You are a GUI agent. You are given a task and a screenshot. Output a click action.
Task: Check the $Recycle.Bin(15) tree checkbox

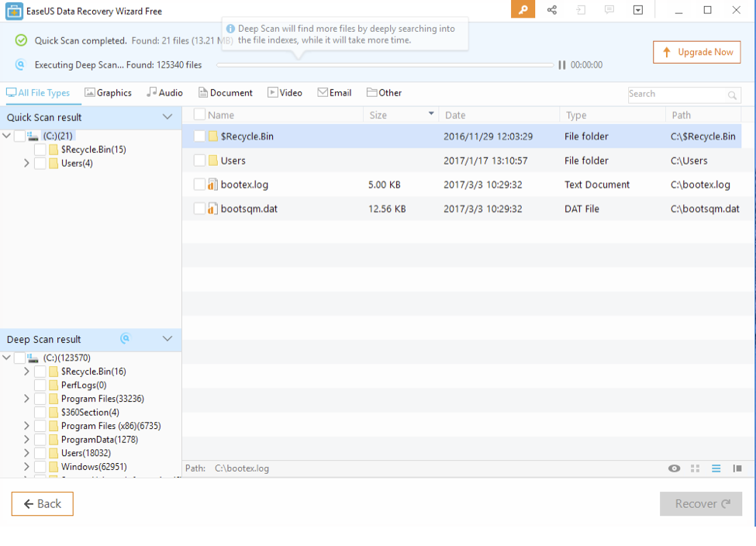(40, 150)
